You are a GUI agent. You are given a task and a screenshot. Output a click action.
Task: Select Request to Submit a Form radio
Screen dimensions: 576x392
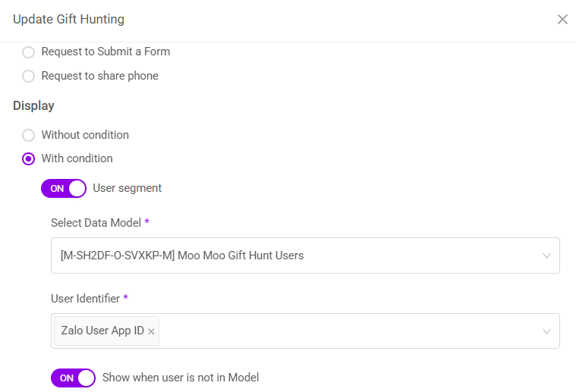click(29, 52)
